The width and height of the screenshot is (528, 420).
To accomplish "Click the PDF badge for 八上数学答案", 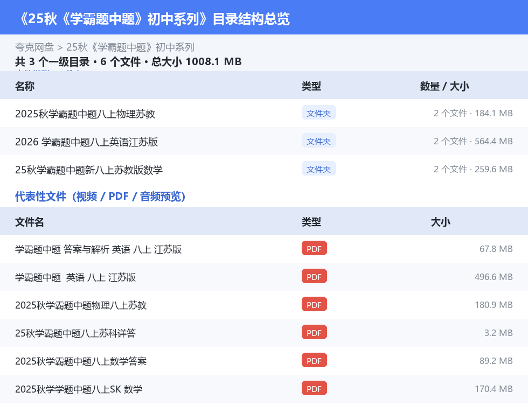I will click(x=314, y=360).
